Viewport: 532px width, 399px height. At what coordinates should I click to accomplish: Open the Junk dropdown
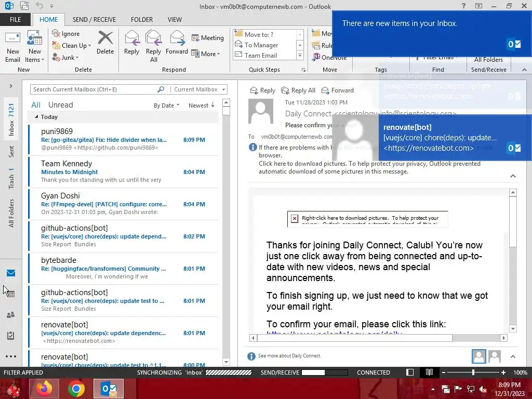coord(65,57)
